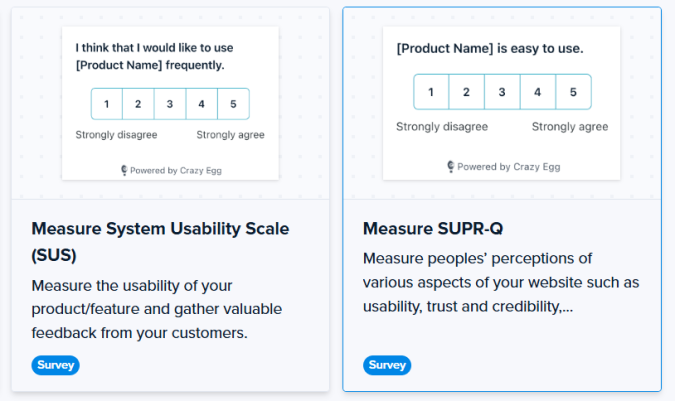Click the Survey tag on the SUS card
Viewport: 675px width, 401px height.
55,365
